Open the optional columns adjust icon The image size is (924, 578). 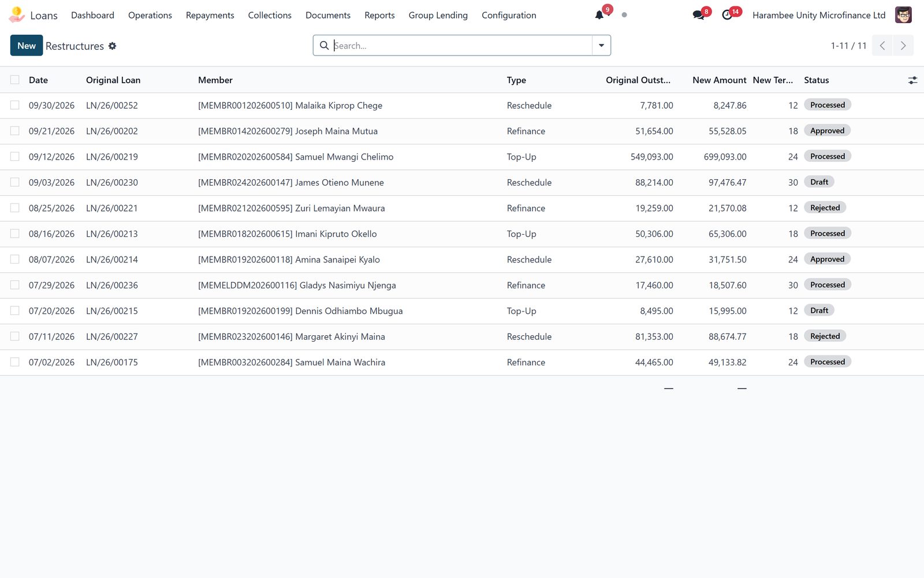tap(912, 80)
